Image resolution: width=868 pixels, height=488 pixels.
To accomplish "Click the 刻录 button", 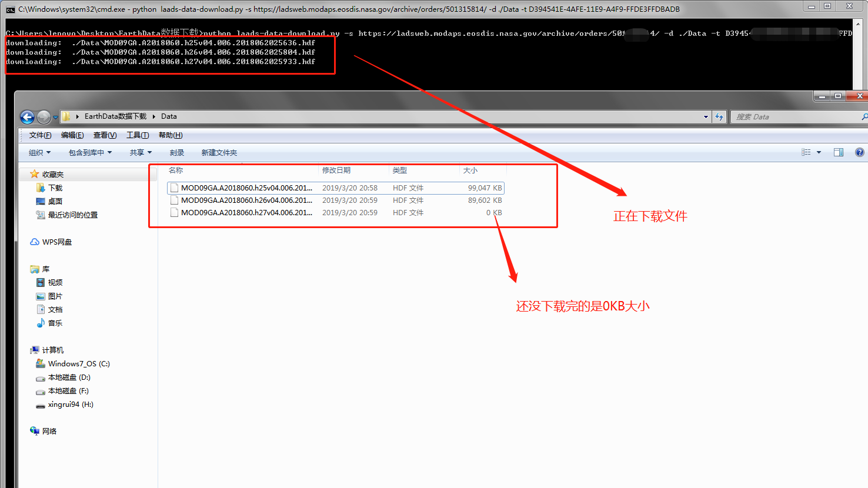I will (x=176, y=152).
